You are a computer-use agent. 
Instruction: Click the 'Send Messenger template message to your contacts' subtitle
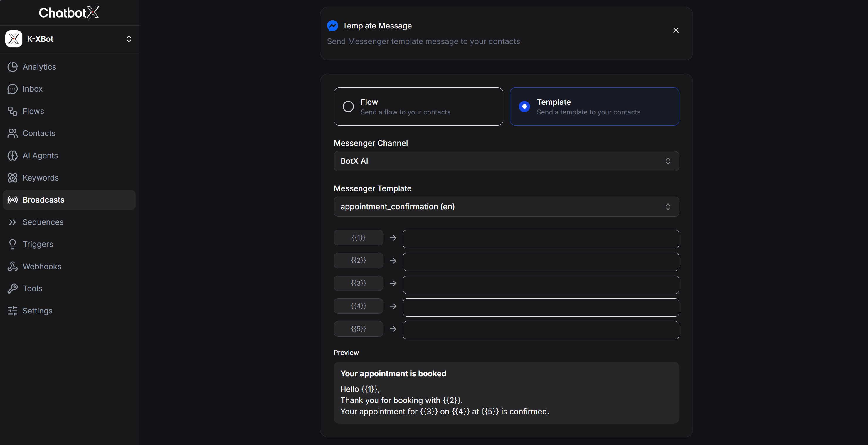pos(423,41)
